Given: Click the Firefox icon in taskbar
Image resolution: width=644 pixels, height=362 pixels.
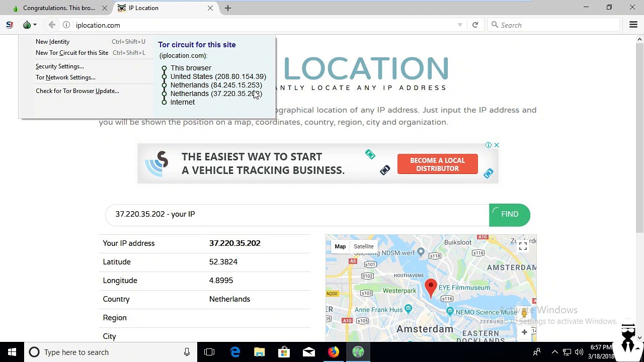Looking at the screenshot, I should pyautogui.click(x=334, y=352).
